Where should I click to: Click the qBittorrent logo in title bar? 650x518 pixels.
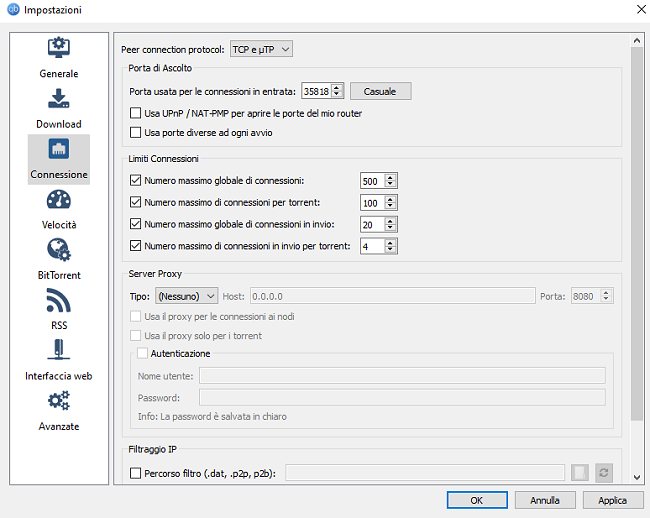13,9
